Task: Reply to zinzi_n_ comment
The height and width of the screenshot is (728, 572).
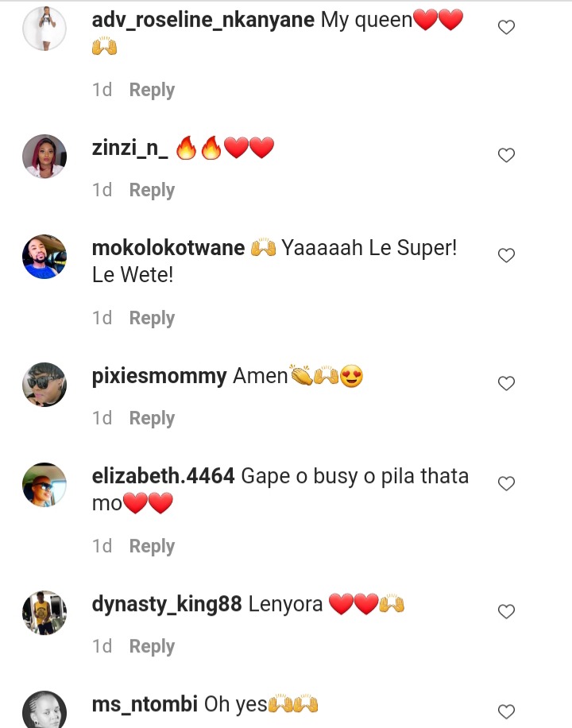Action: (152, 191)
